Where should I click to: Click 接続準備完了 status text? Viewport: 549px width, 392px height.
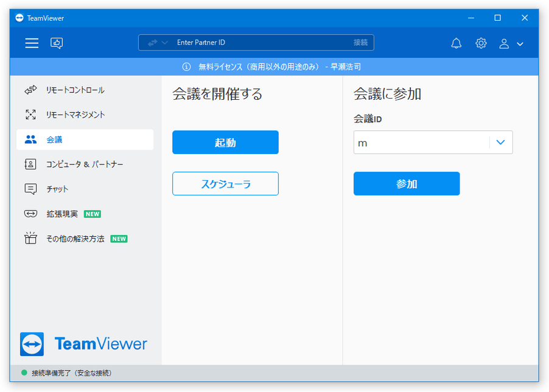click(72, 373)
